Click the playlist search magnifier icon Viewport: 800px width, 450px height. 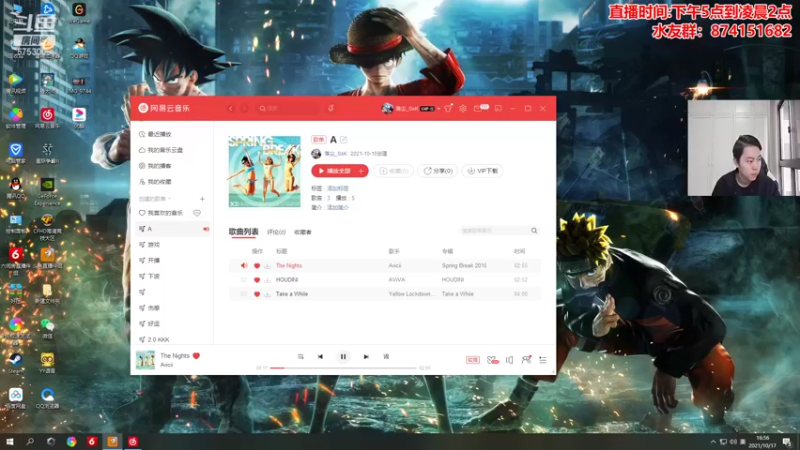(x=534, y=231)
